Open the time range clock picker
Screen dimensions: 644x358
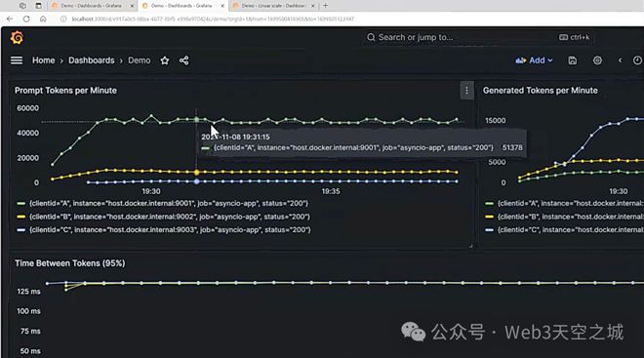coord(637,60)
